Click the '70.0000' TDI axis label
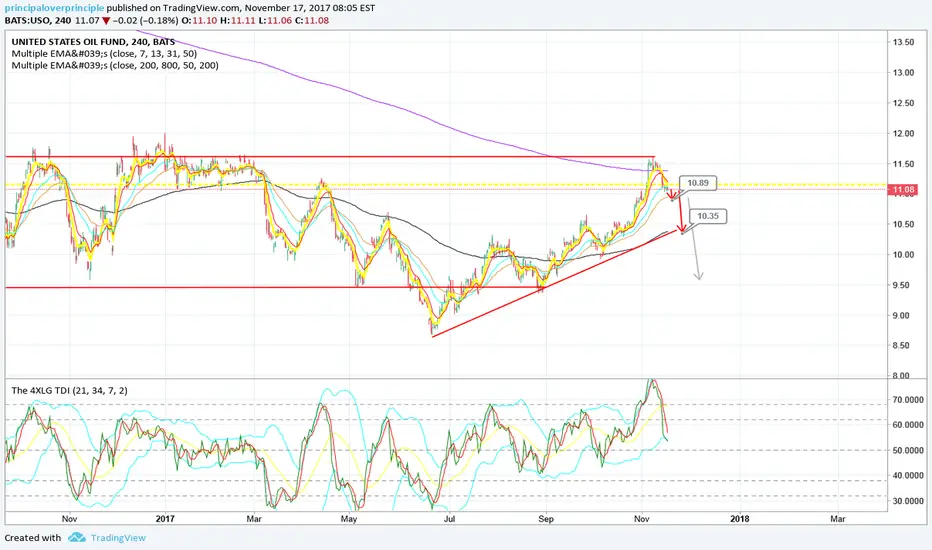Viewport: 932px width, 550px height. point(908,400)
